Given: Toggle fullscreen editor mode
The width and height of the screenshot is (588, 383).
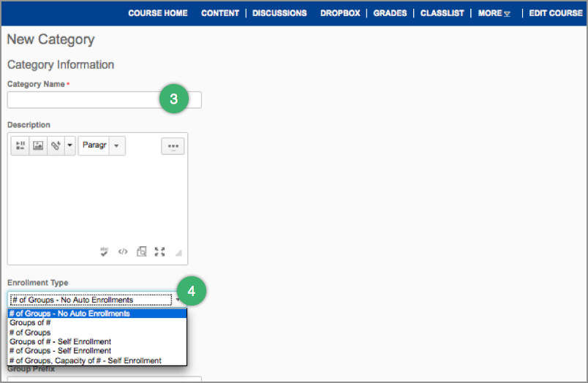Looking at the screenshot, I should [159, 252].
